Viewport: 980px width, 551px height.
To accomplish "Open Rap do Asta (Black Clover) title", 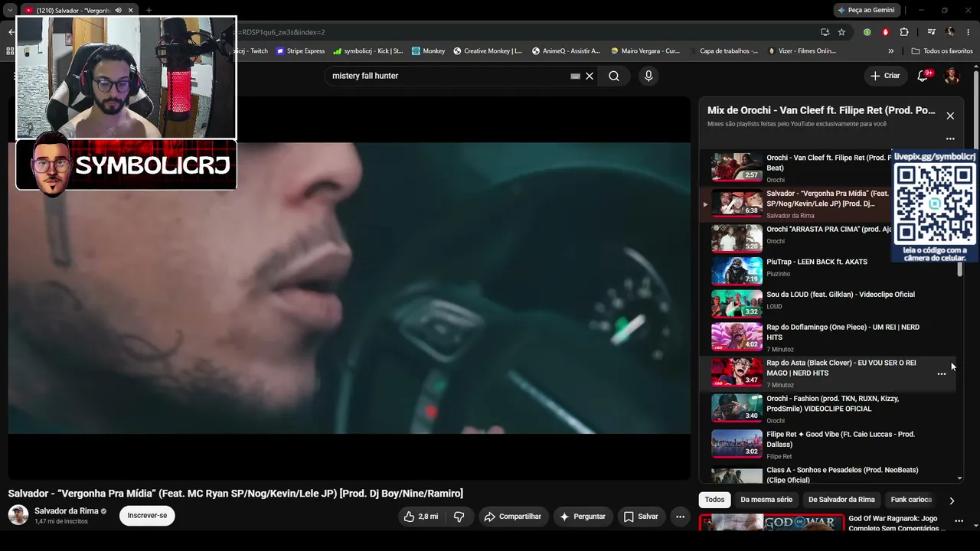I will tap(841, 368).
